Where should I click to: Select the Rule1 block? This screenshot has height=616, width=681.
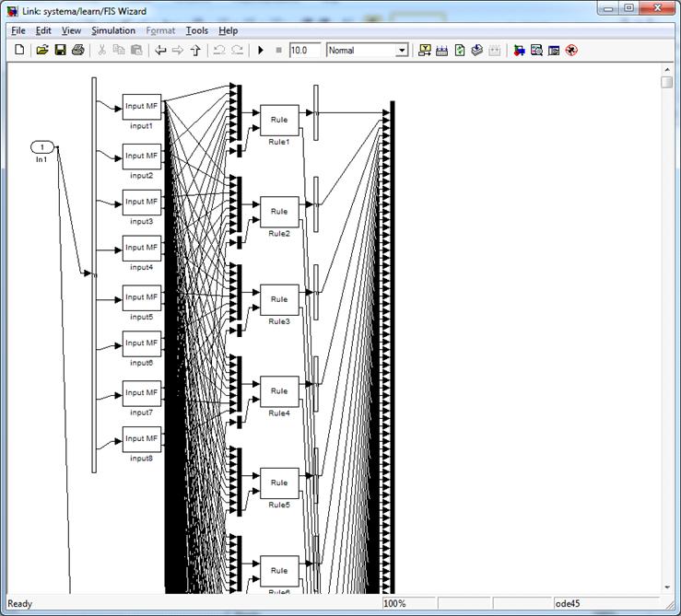pyautogui.click(x=279, y=120)
